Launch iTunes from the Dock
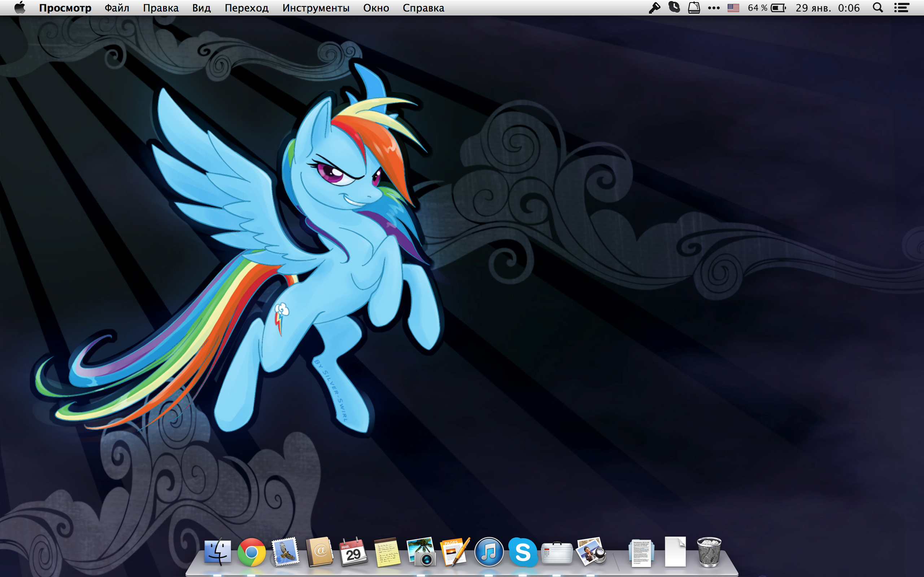Viewport: 924px width, 577px height. [x=489, y=552]
